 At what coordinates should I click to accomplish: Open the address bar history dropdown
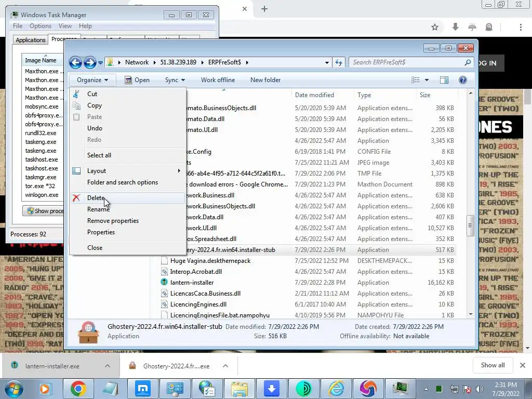click(x=327, y=62)
